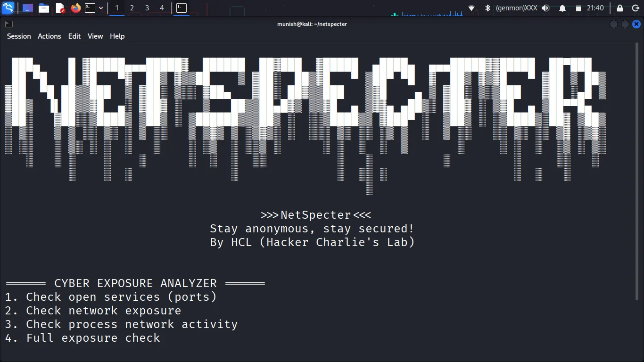The image size is (644, 362).
Task: Close the netspecter terminal window
Action: coord(636,24)
